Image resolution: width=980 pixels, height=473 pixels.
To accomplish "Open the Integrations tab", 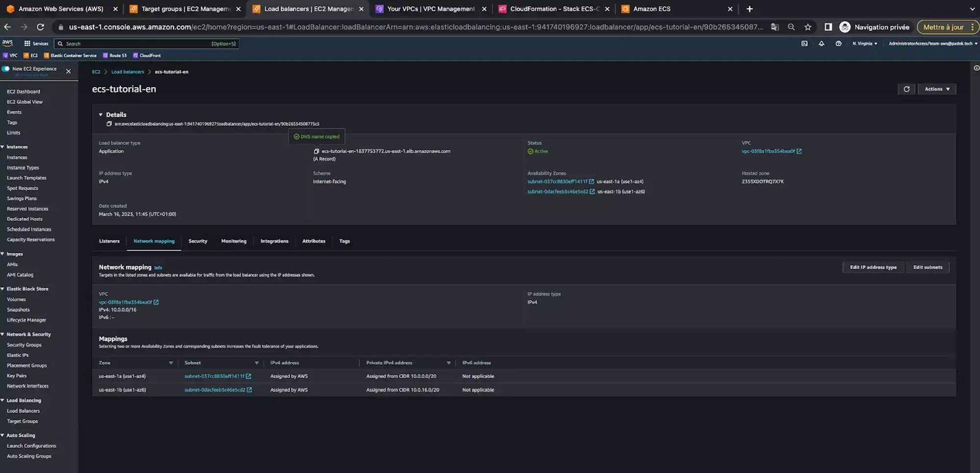I will (x=274, y=241).
